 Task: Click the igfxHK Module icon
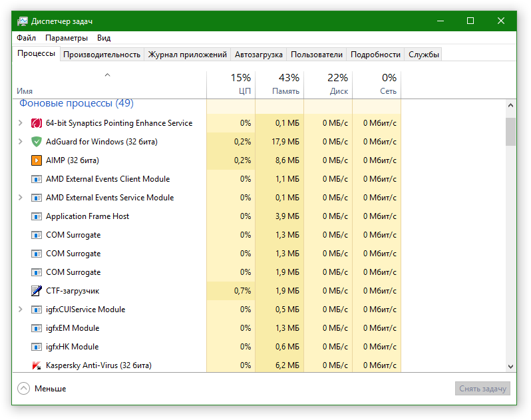click(x=36, y=347)
